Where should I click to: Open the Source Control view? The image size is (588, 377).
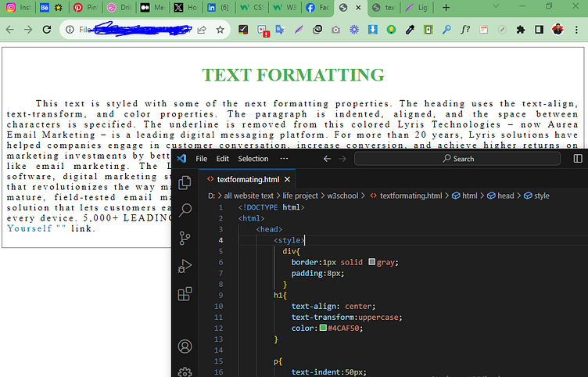point(185,239)
